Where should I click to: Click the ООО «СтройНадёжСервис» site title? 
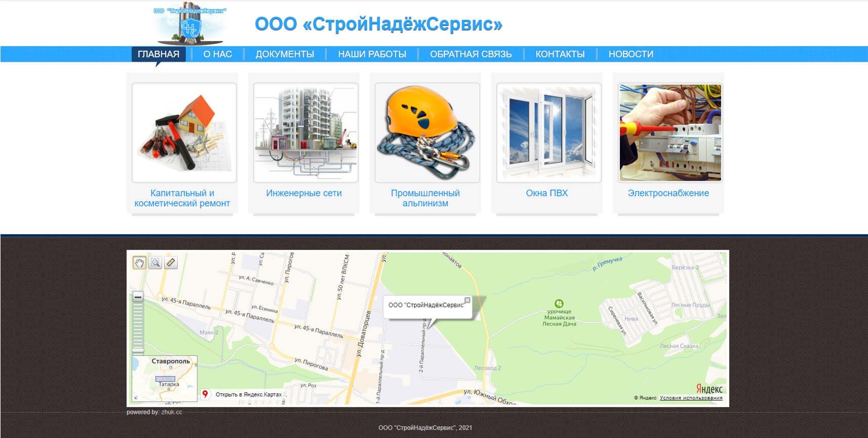point(378,24)
